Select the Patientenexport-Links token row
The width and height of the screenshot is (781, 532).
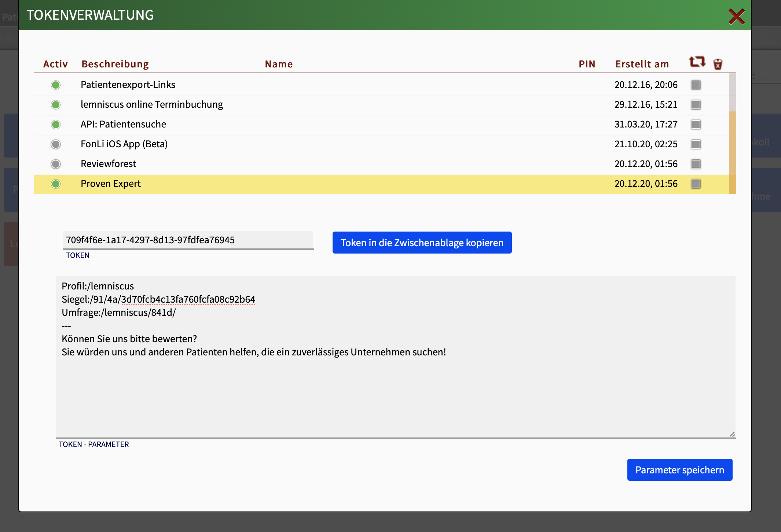[x=381, y=85]
